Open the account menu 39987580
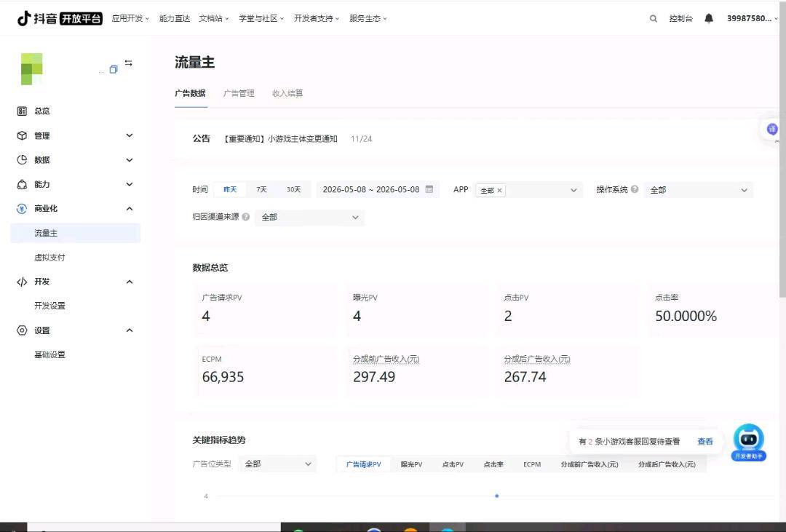 pos(753,18)
